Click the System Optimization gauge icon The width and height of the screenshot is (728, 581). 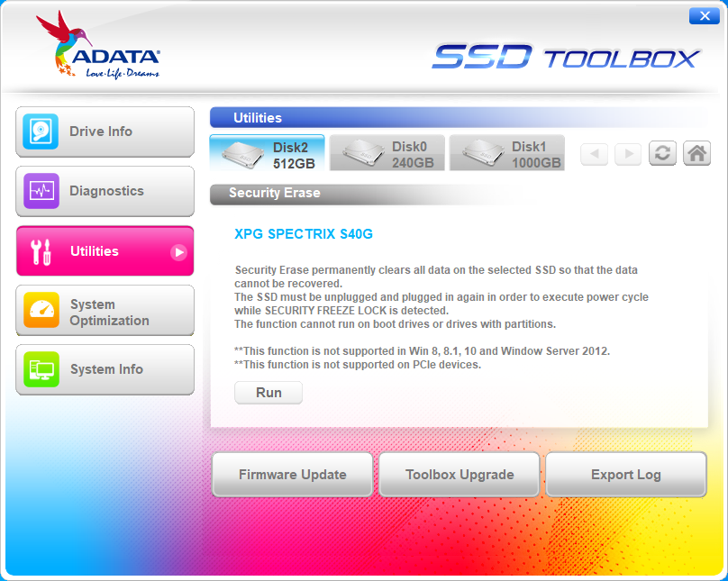[x=41, y=310]
